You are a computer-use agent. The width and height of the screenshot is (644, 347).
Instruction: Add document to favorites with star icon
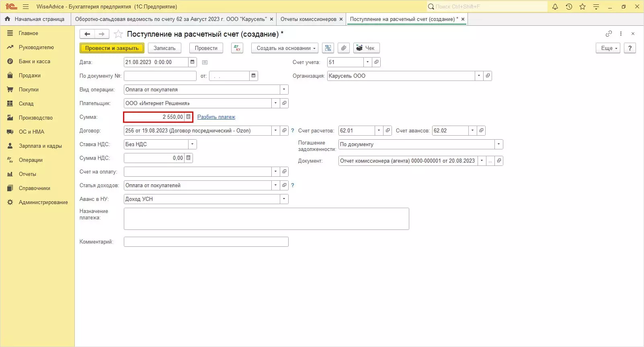[x=118, y=34]
